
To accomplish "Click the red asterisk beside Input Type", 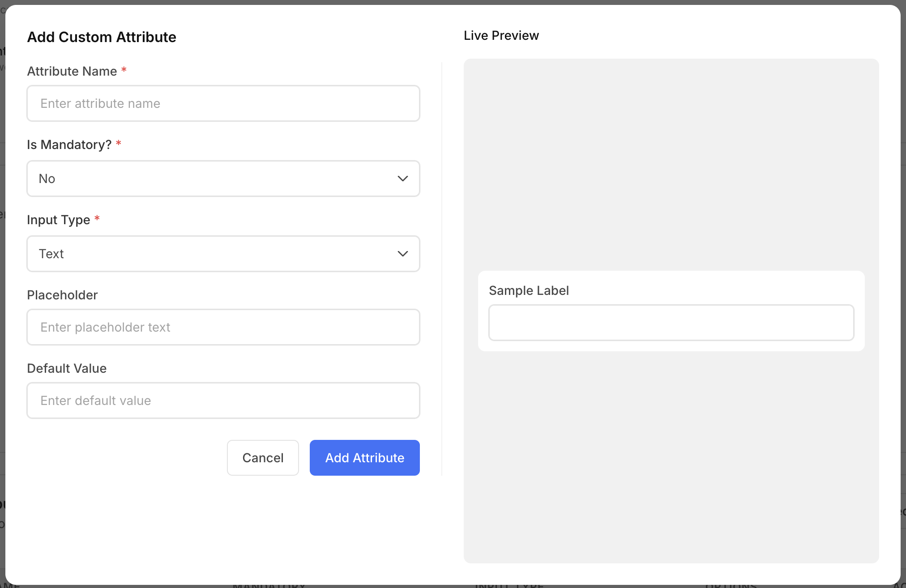I will pos(97,219).
